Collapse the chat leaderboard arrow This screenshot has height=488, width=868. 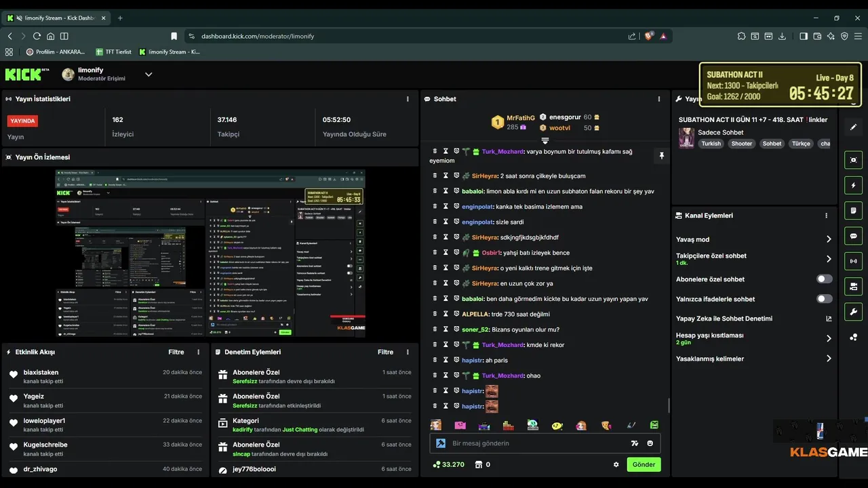pyautogui.click(x=545, y=140)
